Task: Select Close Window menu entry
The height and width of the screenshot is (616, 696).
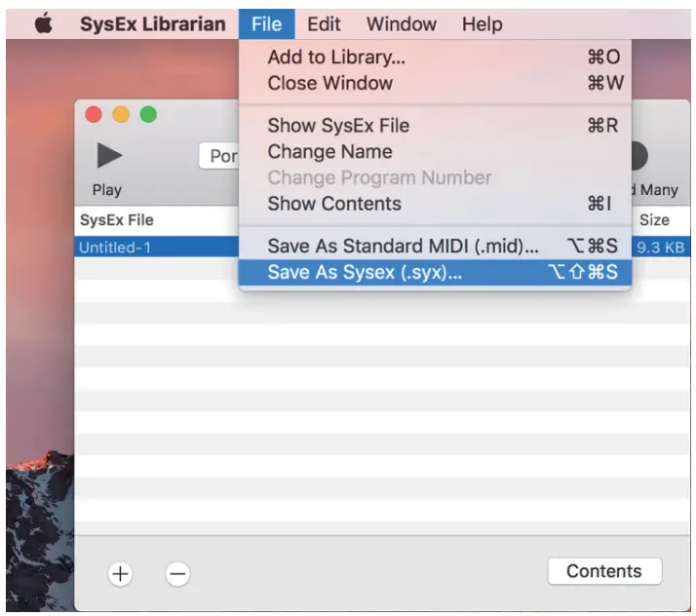Action: 435,83
